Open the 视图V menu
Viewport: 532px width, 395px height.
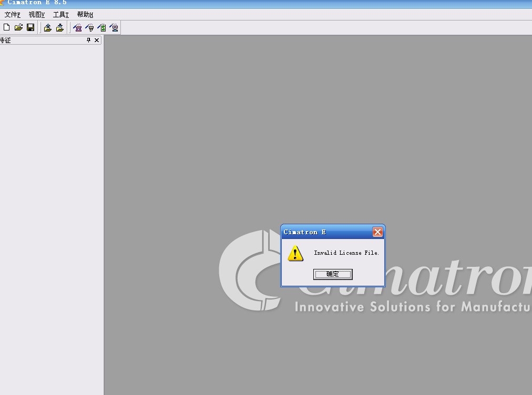[37, 15]
